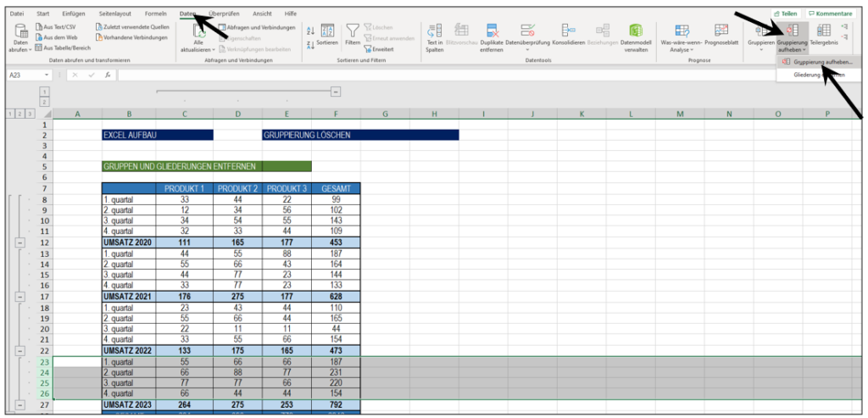Select the PRODUKT 2 header cell
This screenshot has width=868, height=418.
click(x=237, y=189)
